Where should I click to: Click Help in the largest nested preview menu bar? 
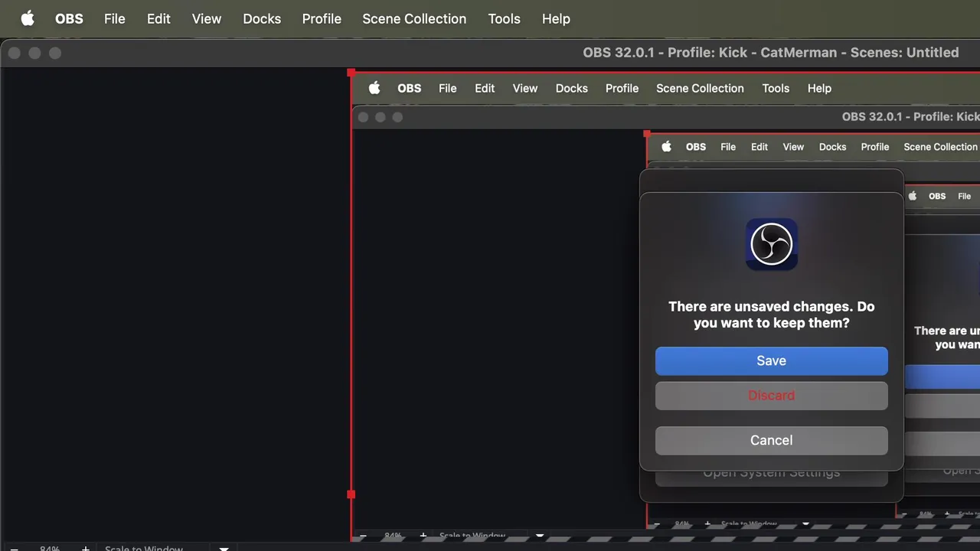pyautogui.click(x=819, y=88)
